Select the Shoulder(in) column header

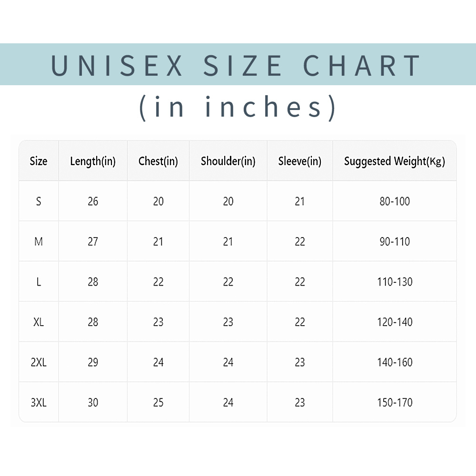click(228, 161)
